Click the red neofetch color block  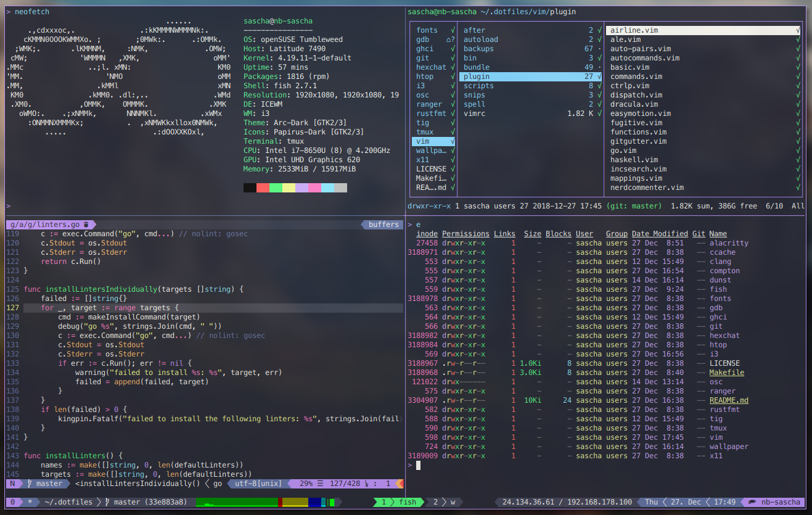[x=263, y=187]
